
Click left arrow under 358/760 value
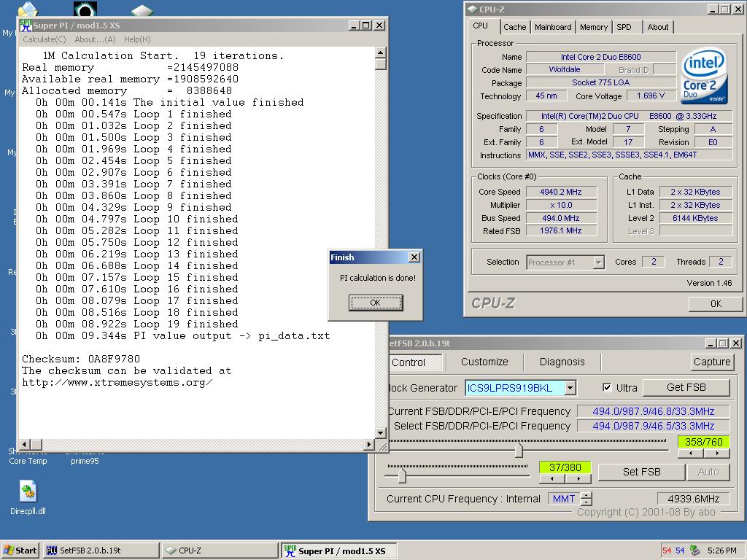click(x=691, y=454)
